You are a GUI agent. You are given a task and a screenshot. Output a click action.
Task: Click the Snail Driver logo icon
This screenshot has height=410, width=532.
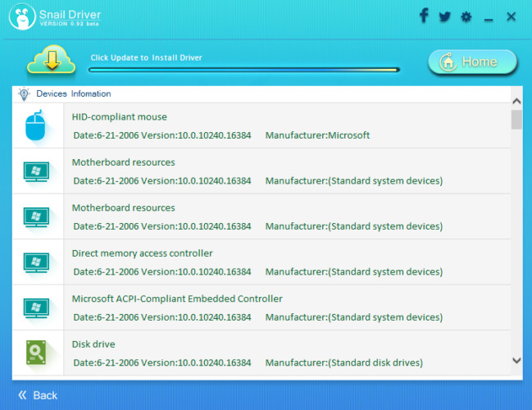[x=20, y=17]
